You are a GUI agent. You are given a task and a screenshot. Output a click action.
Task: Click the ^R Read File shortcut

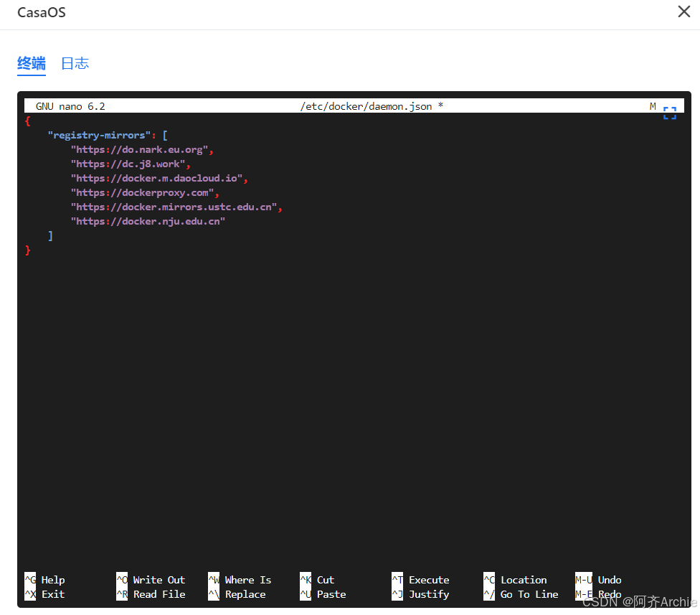(151, 594)
